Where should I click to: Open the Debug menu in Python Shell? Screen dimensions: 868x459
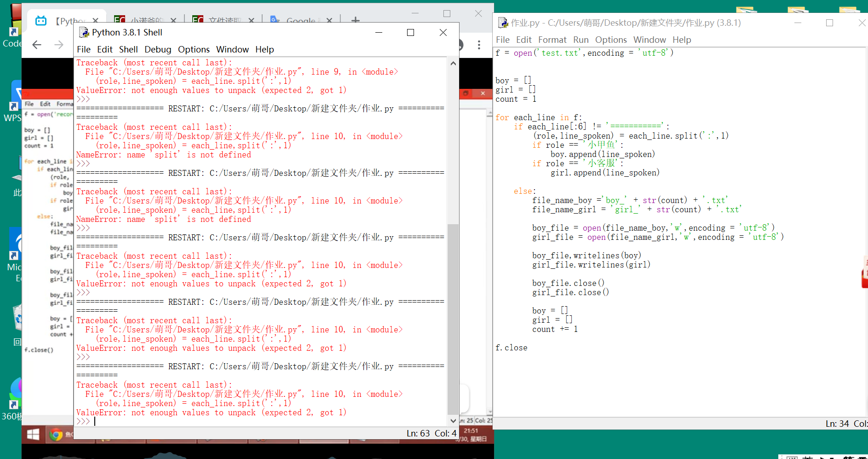pyautogui.click(x=158, y=49)
